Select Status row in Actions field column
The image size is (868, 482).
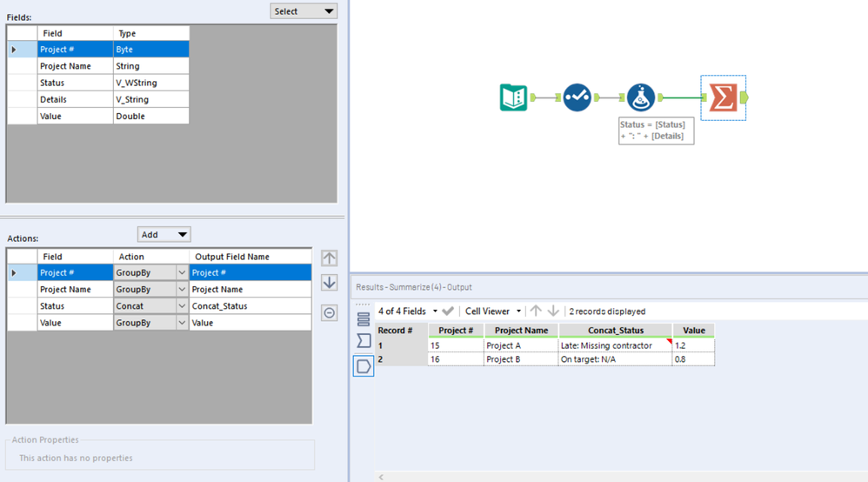pyautogui.click(x=76, y=306)
